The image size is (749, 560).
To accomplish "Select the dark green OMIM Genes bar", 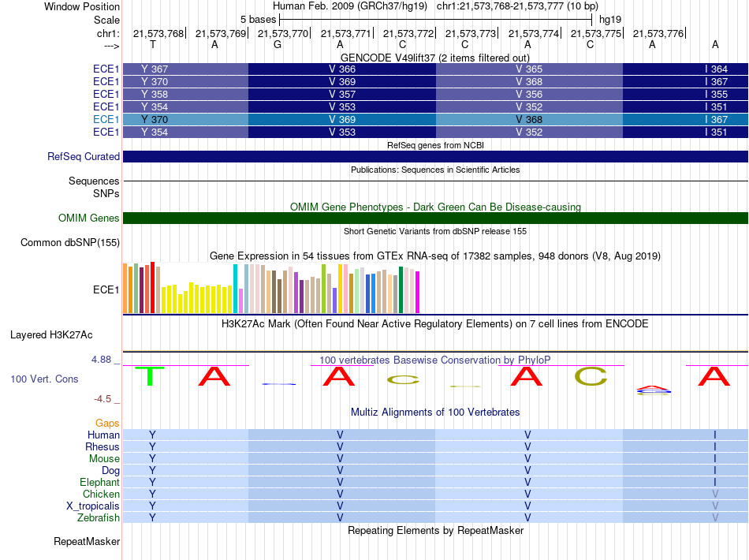I will [x=435, y=218].
